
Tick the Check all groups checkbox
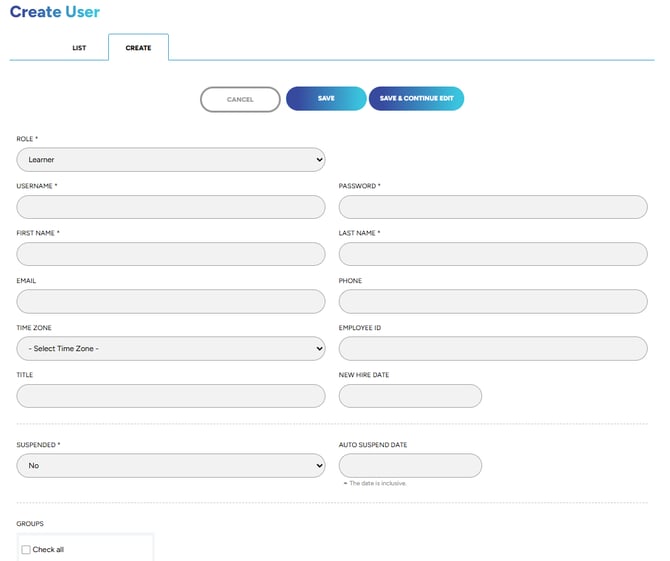pyautogui.click(x=26, y=549)
